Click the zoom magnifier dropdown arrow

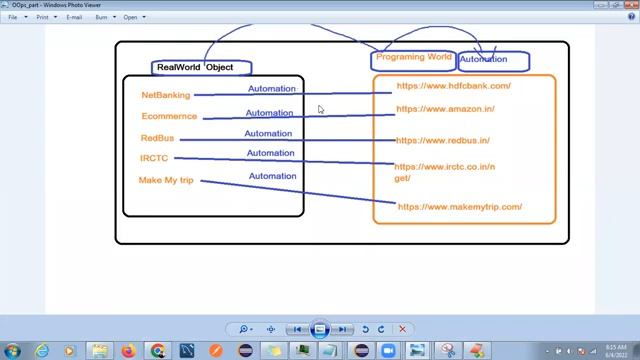pos(251,329)
